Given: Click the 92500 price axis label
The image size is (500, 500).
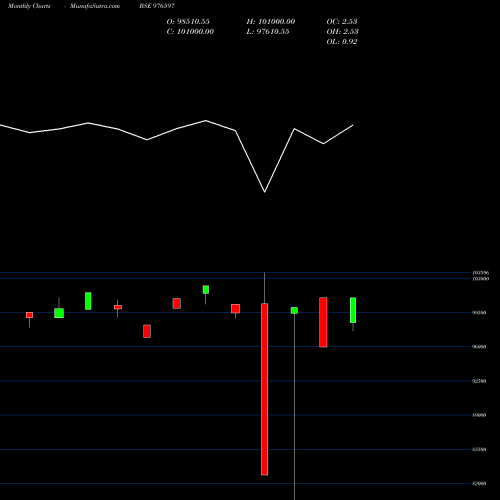Looking at the screenshot, I should coord(479,381).
